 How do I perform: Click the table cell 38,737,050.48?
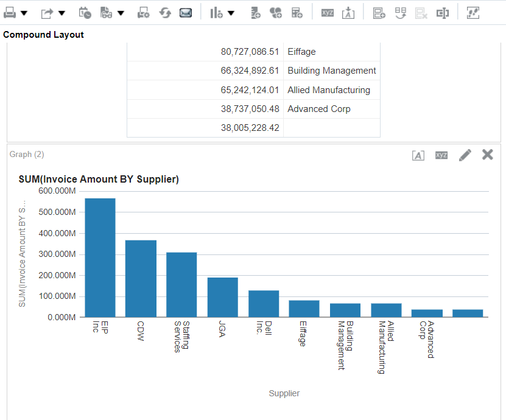click(250, 109)
